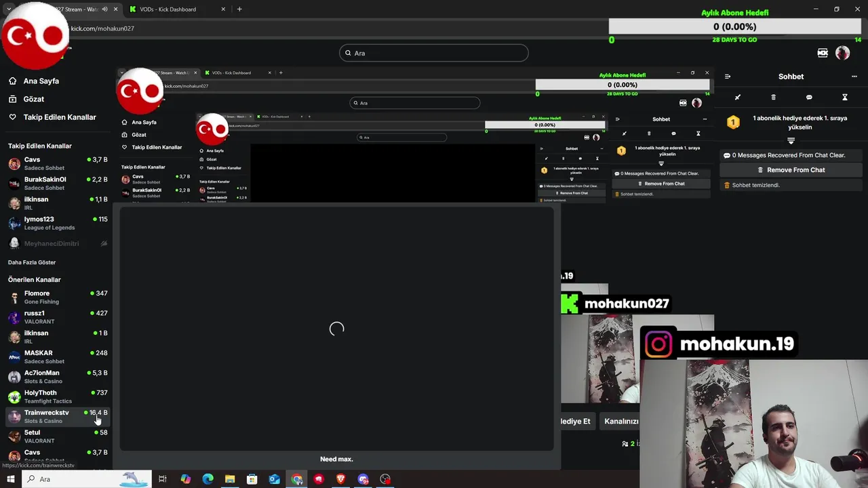Select the sword moderation icon in chat
This screenshot has width=868, height=488.
click(738, 97)
